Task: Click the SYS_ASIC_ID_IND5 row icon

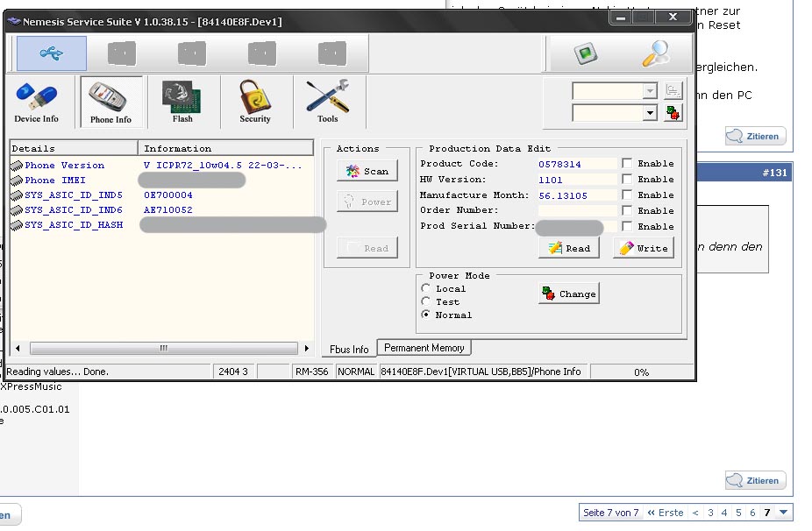Action: (17, 195)
